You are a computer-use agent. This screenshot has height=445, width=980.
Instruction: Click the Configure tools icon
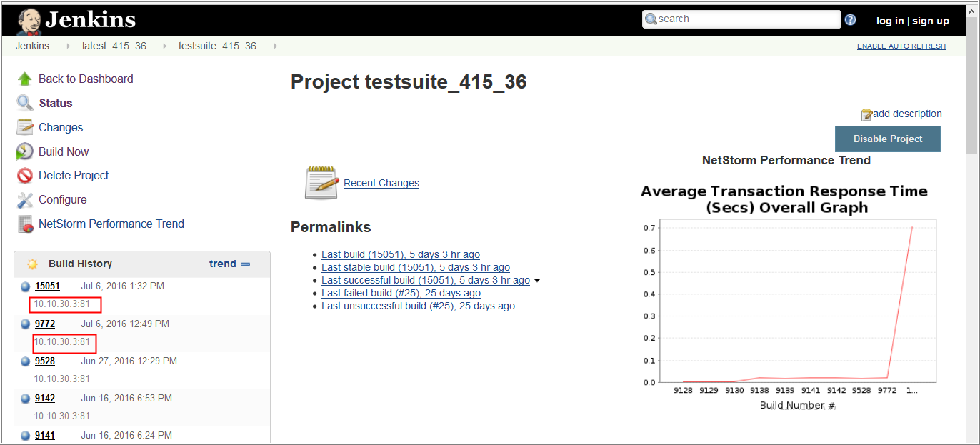25,199
